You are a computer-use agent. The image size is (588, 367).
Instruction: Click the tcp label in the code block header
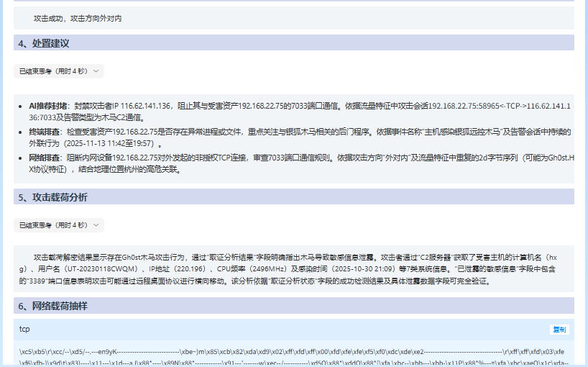click(x=25, y=329)
